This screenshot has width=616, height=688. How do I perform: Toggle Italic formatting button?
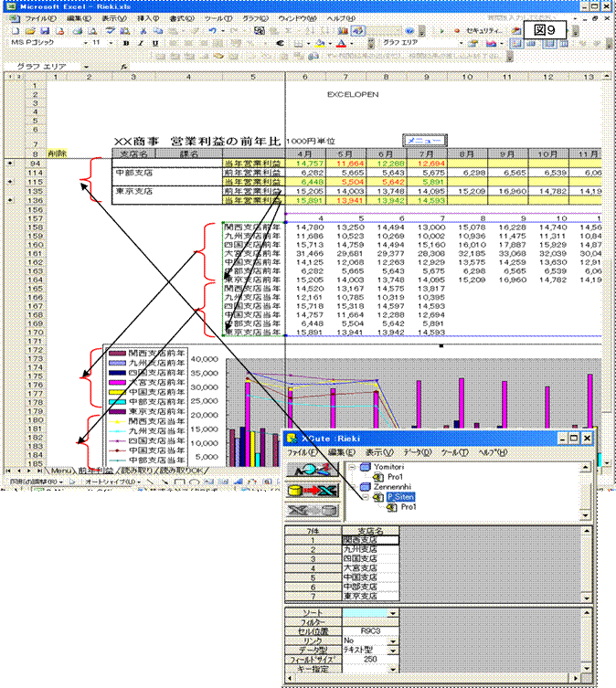[141, 43]
